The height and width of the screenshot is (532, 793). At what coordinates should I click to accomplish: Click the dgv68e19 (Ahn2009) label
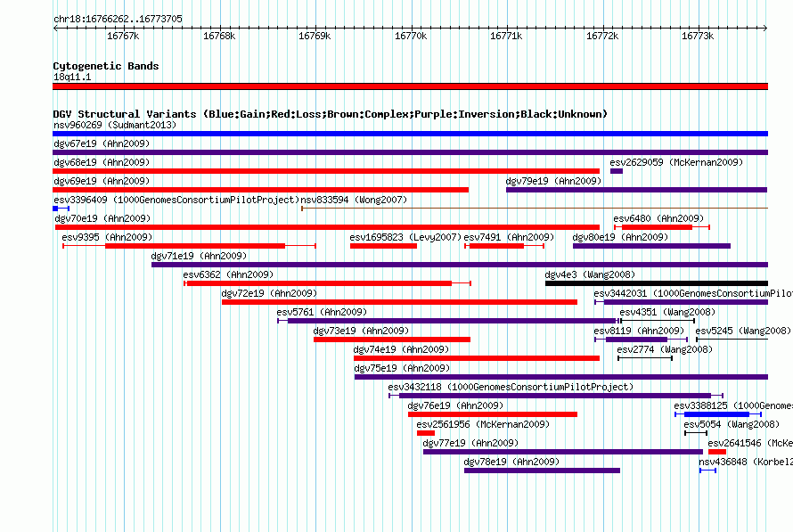[102, 162]
